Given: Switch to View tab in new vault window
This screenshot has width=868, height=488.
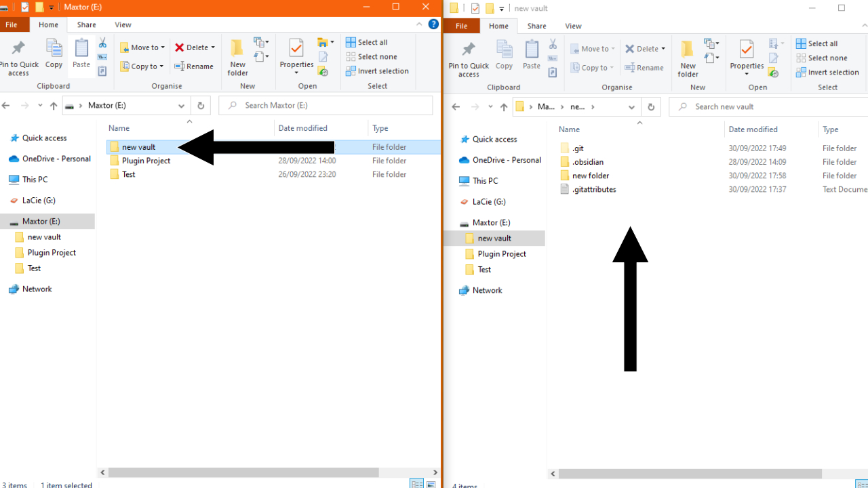Looking at the screenshot, I should click(573, 26).
